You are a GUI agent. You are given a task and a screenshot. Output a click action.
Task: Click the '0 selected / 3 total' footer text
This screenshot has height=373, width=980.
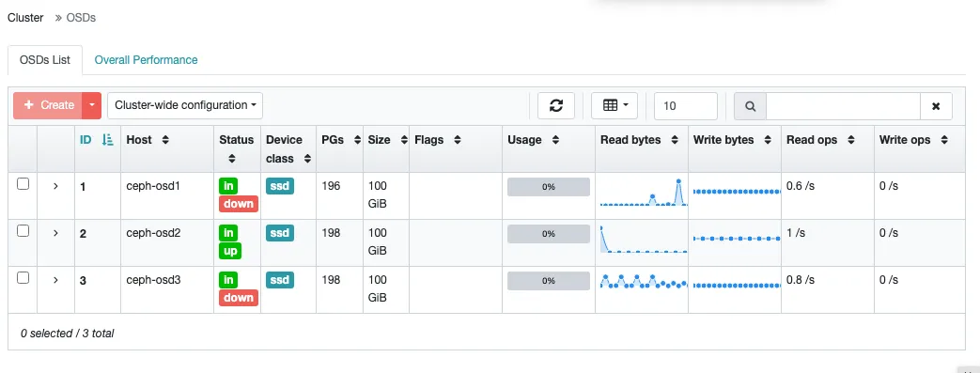(x=67, y=333)
